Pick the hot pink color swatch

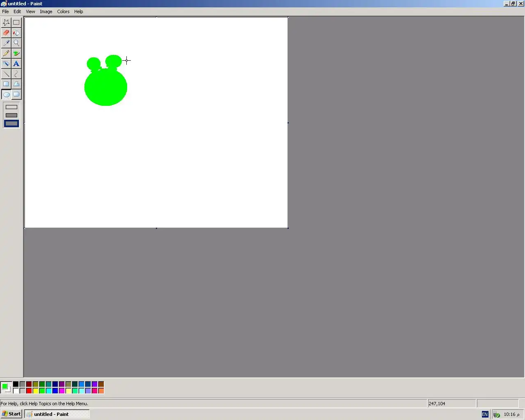(x=94, y=391)
